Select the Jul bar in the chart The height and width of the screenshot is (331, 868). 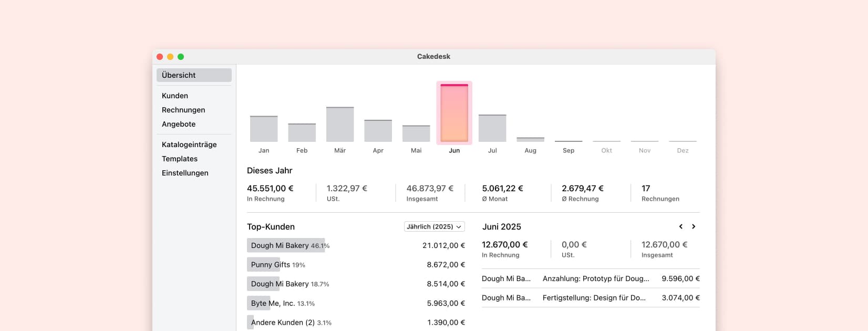492,128
